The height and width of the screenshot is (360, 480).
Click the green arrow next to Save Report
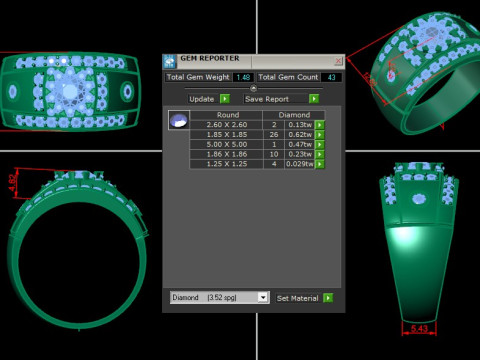[314, 99]
